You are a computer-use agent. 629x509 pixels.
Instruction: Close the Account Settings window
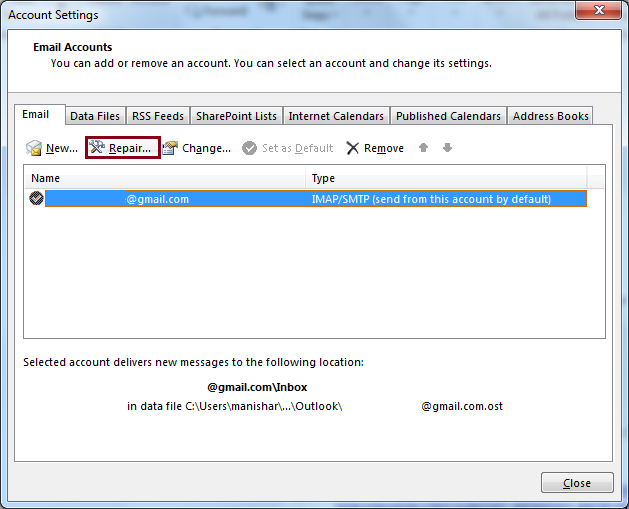coord(599,10)
